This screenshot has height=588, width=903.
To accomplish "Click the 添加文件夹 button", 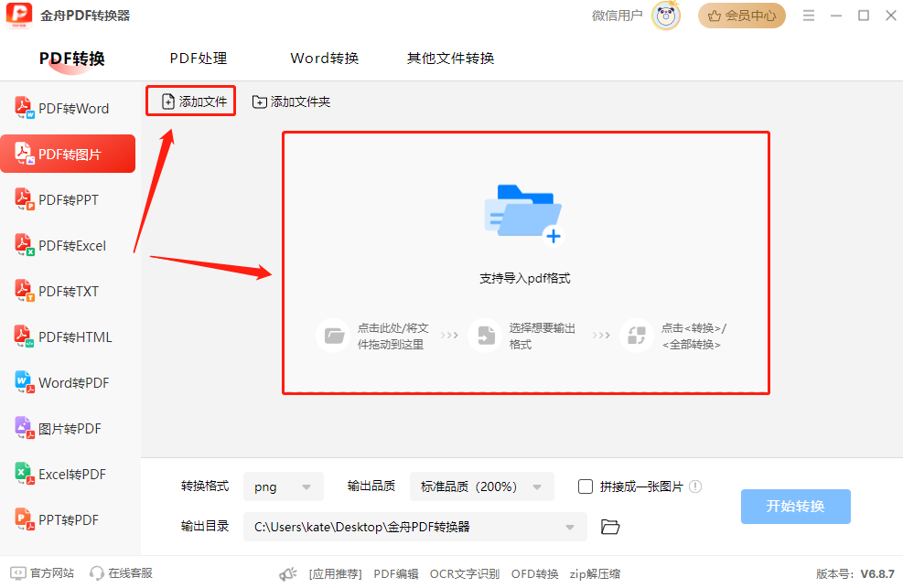I will (292, 102).
